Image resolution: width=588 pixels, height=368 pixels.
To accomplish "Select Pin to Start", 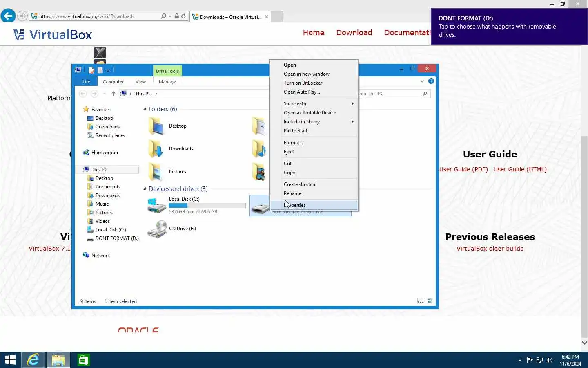I will click(314, 131).
